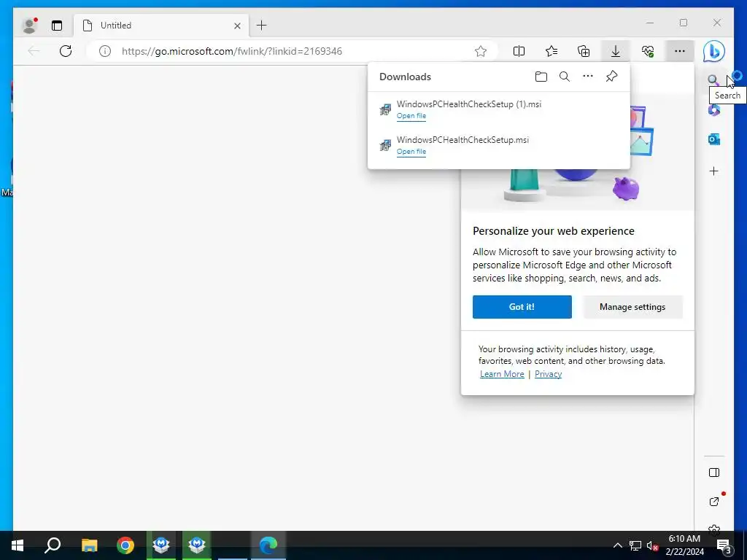
Task: Open file for WindowsPCHealthCheckSetup.msi
Action: (x=411, y=152)
